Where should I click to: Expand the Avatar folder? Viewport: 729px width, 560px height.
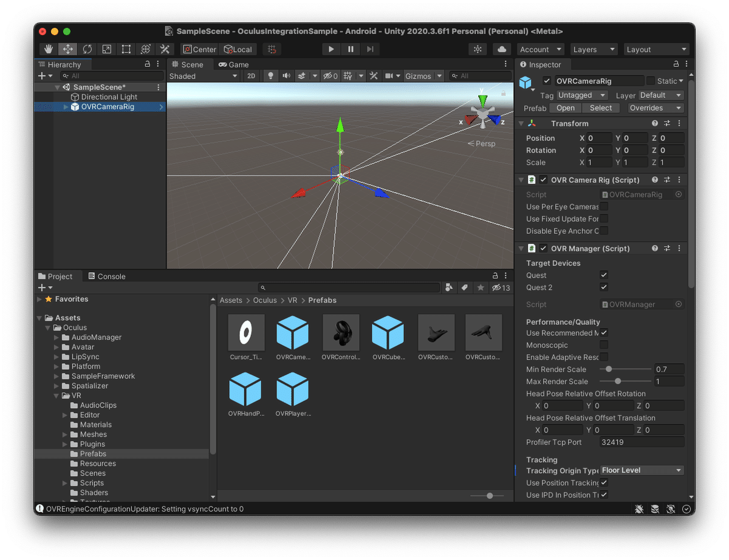click(56, 347)
